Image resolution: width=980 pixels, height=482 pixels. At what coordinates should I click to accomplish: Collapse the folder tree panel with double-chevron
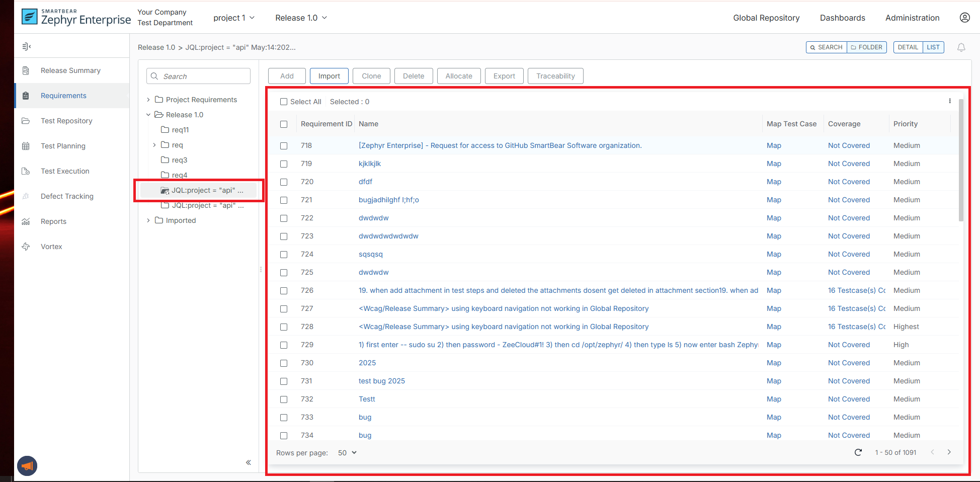[x=249, y=462]
